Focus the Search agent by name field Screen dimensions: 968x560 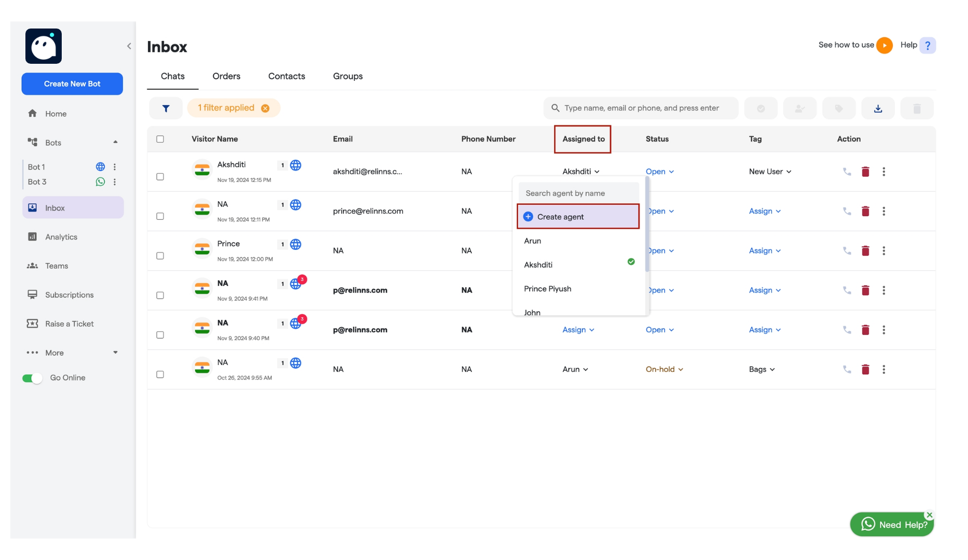click(x=578, y=193)
